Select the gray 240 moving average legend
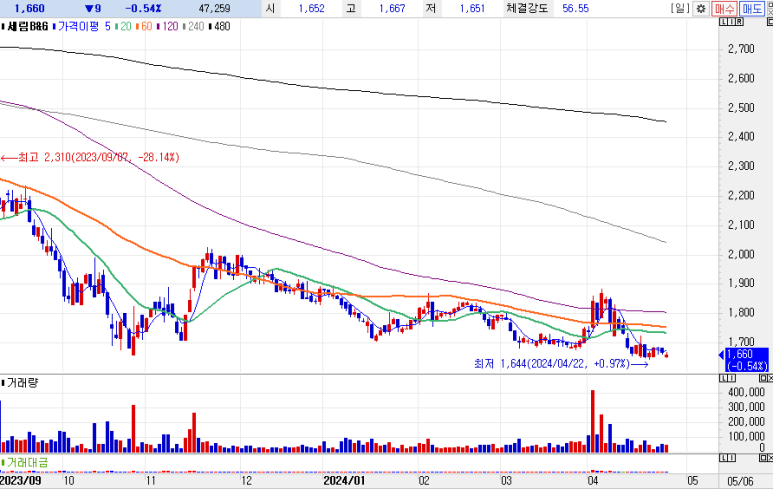Viewport: 773px width, 489px height. click(196, 27)
